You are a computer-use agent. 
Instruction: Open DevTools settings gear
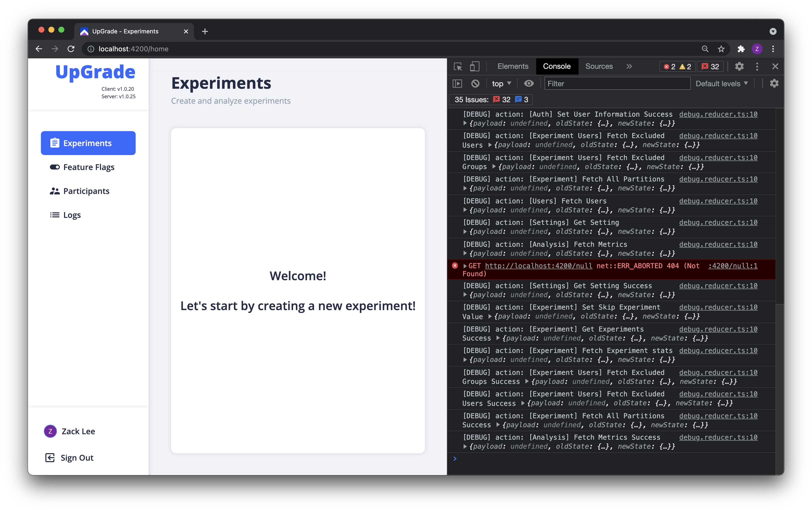[739, 66]
